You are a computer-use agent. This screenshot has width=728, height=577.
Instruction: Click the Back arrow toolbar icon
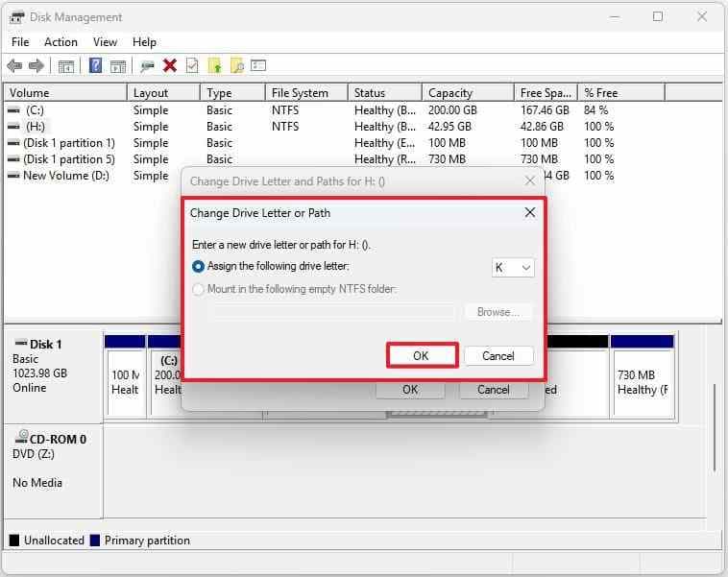(x=14, y=66)
